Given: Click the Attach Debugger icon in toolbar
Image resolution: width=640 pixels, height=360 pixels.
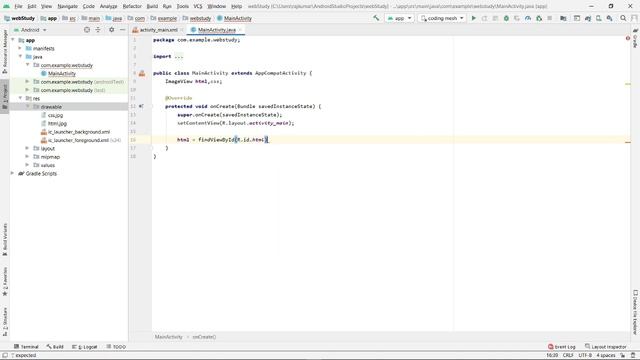Looking at the screenshot, I should pyautogui.click(x=539, y=18).
